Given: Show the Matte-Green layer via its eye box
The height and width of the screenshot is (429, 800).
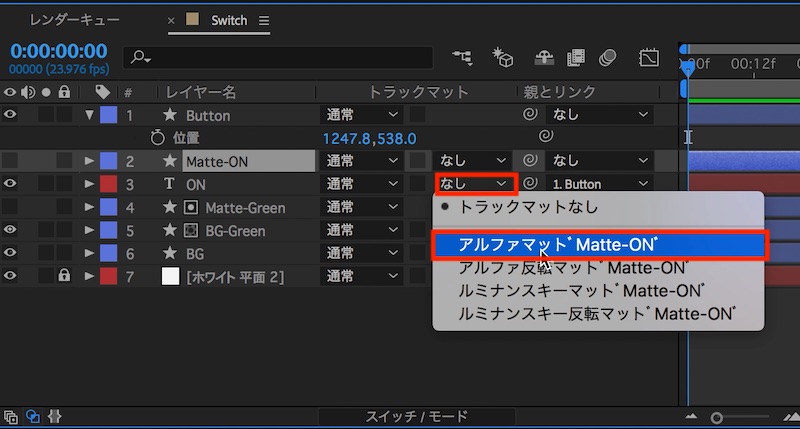Looking at the screenshot, I should click(11, 207).
